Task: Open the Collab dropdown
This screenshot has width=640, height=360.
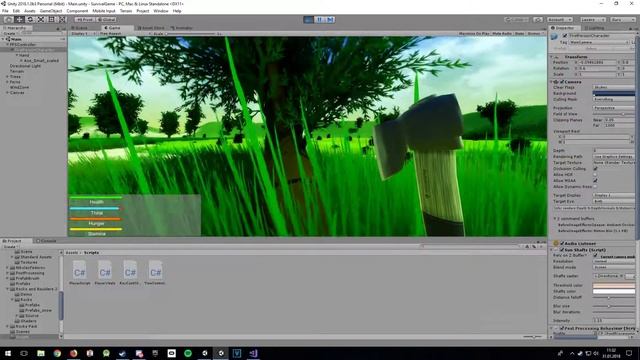Action: coord(517,20)
